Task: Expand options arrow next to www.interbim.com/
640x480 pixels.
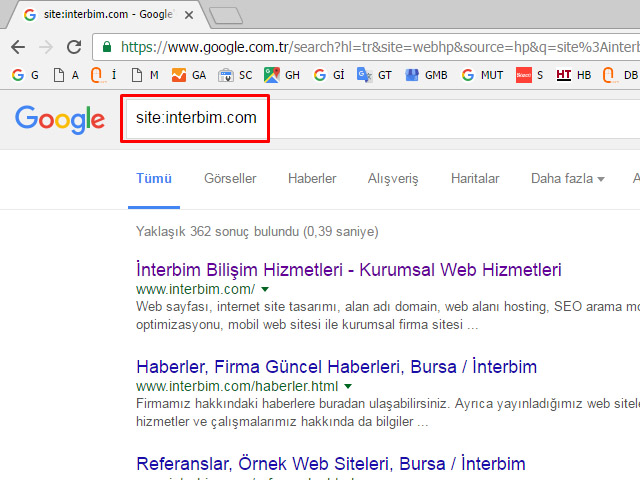Action: click(265, 289)
